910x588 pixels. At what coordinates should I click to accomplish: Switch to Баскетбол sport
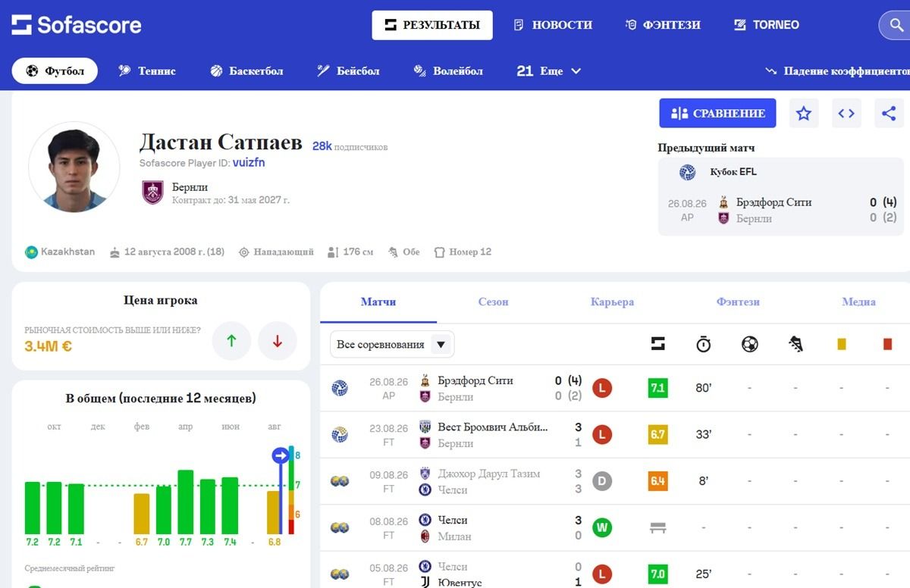[x=246, y=71]
